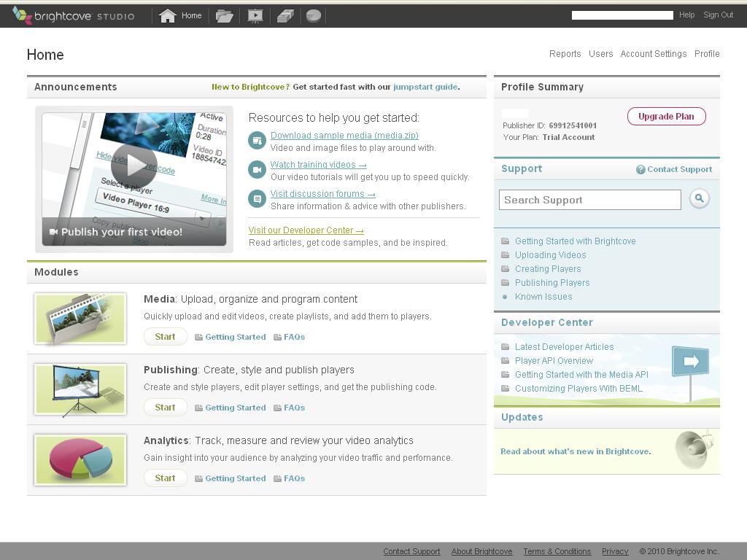
Task: Open Terms & Conditions footer link
Action: pos(557,551)
